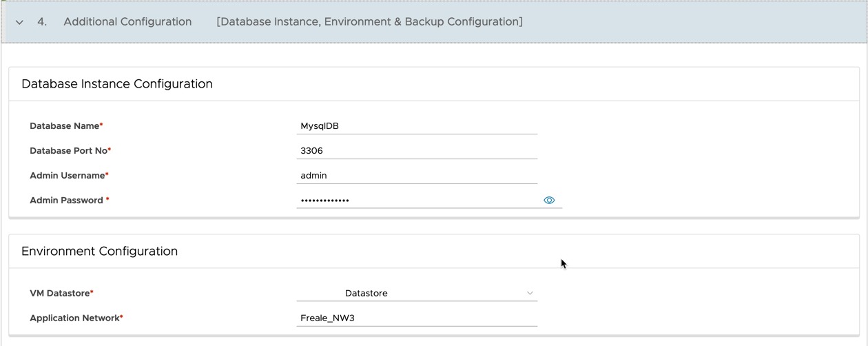Click the 'Environment Configuration' heading
Image resolution: width=868 pixels, height=346 pixels.
pyautogui.click(x=100, y=251)
